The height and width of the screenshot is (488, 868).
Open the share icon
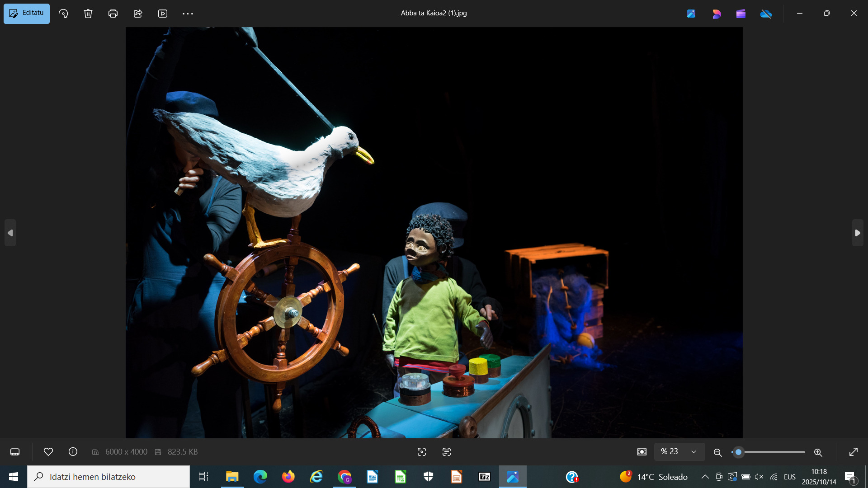[138, 14]
